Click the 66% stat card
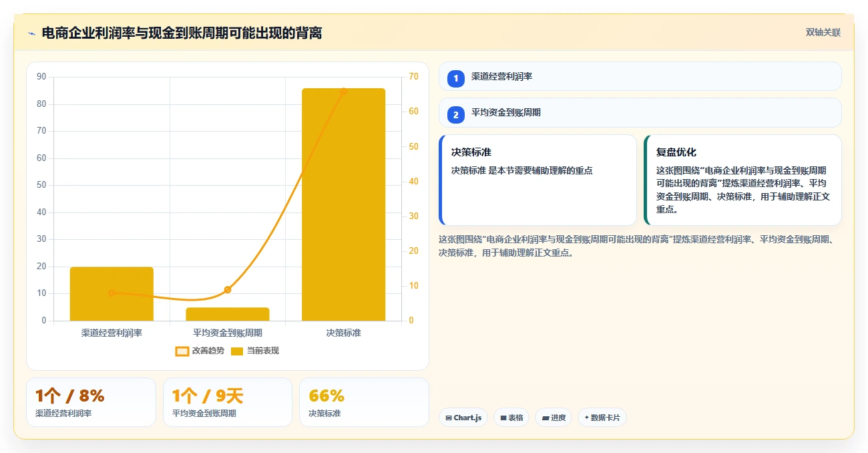Viewport: 868px width, 453px height. pos(364,402)
